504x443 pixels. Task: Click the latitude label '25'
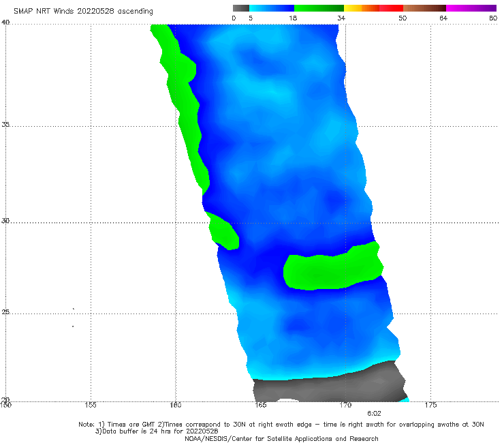[5, 311]
